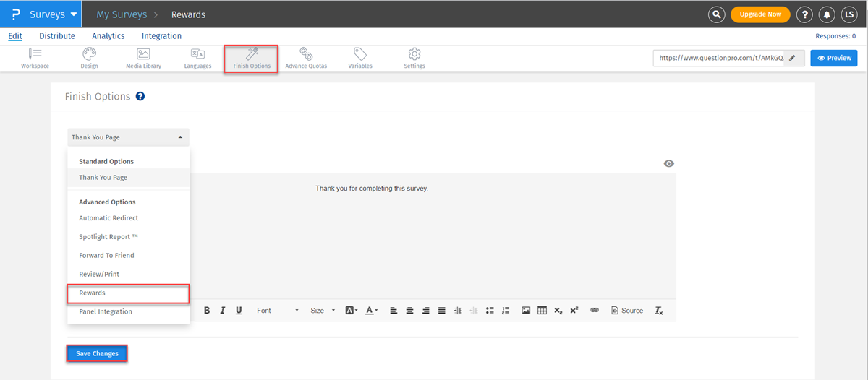Click the Upgrade Now button

(x=760, y=14)
